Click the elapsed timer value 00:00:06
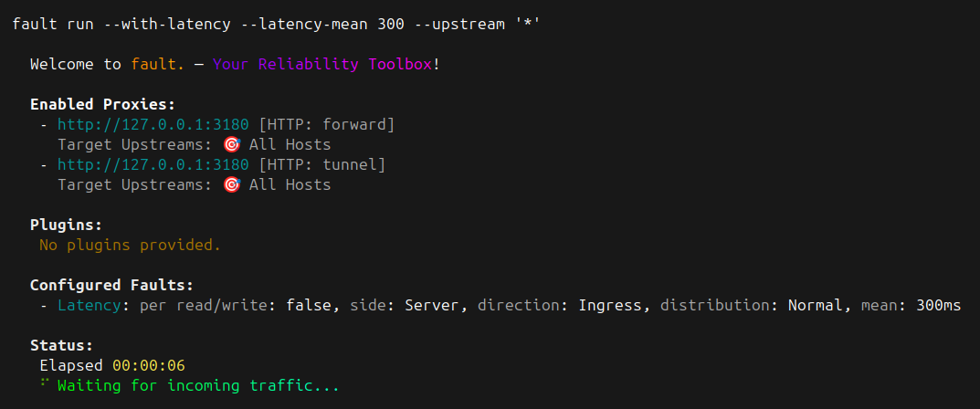980x409 pixels. tap(149, 365)
